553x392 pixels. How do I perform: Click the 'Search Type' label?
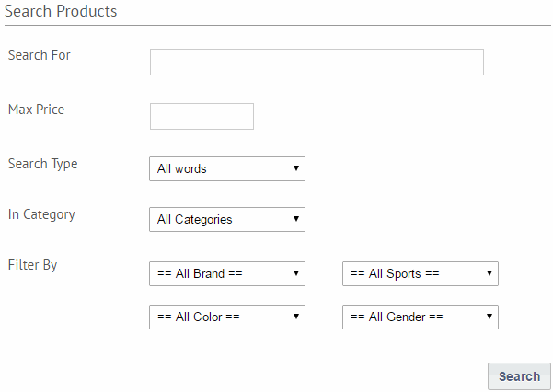(x=42, y=165)
